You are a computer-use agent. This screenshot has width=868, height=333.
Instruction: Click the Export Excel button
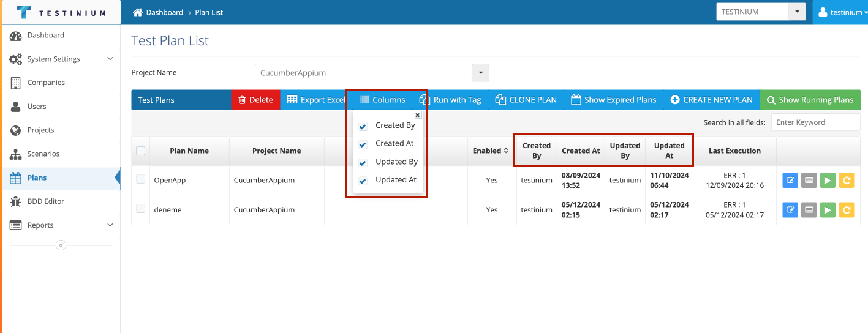tap(315, 100)
